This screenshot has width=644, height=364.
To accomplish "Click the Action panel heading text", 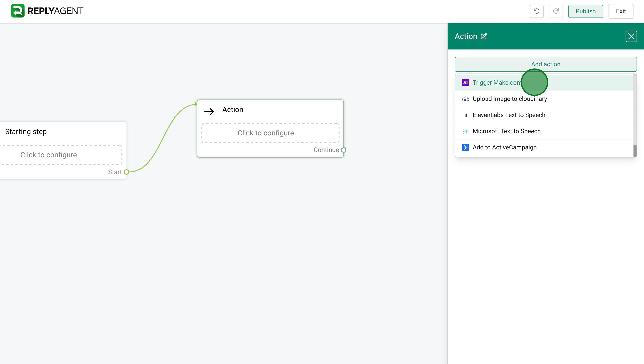I will point(466,36).
